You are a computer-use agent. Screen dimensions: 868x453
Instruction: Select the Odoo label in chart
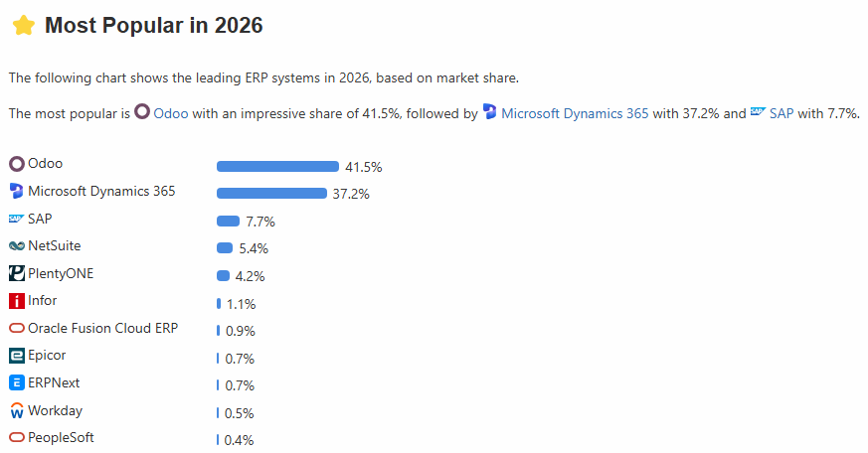46,164
